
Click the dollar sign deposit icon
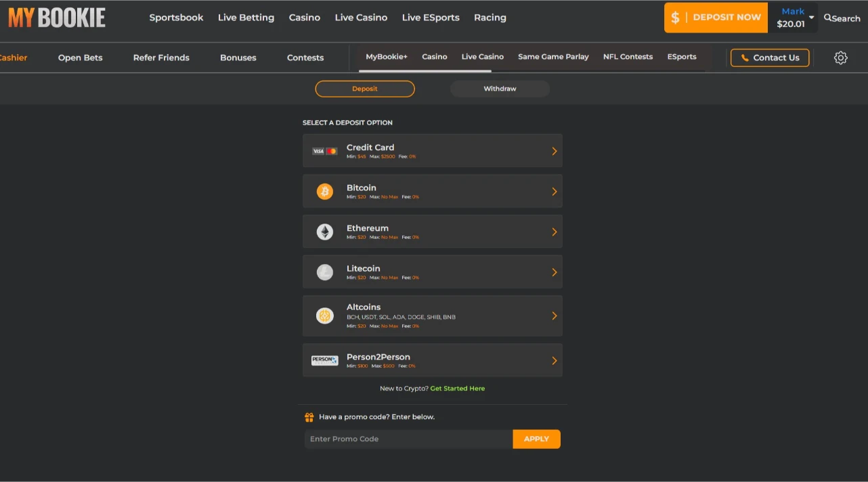(675, 18)
